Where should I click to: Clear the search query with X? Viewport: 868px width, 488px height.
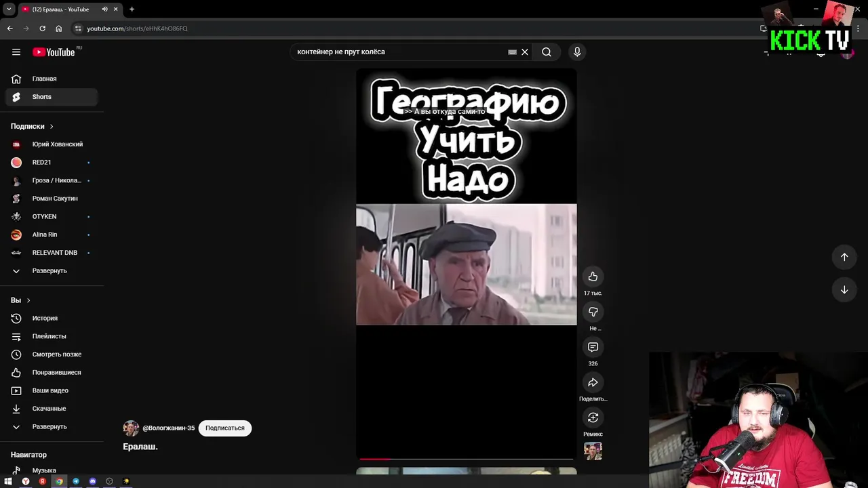tap(525, 52)
